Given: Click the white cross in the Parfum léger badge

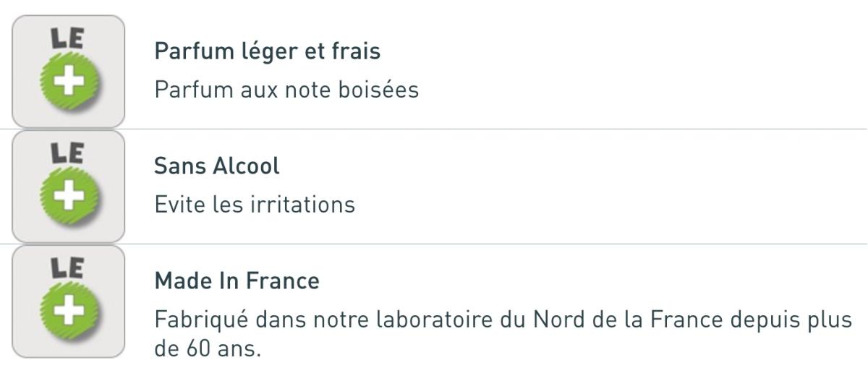Looking at the screenshot, I should [68, 82].
